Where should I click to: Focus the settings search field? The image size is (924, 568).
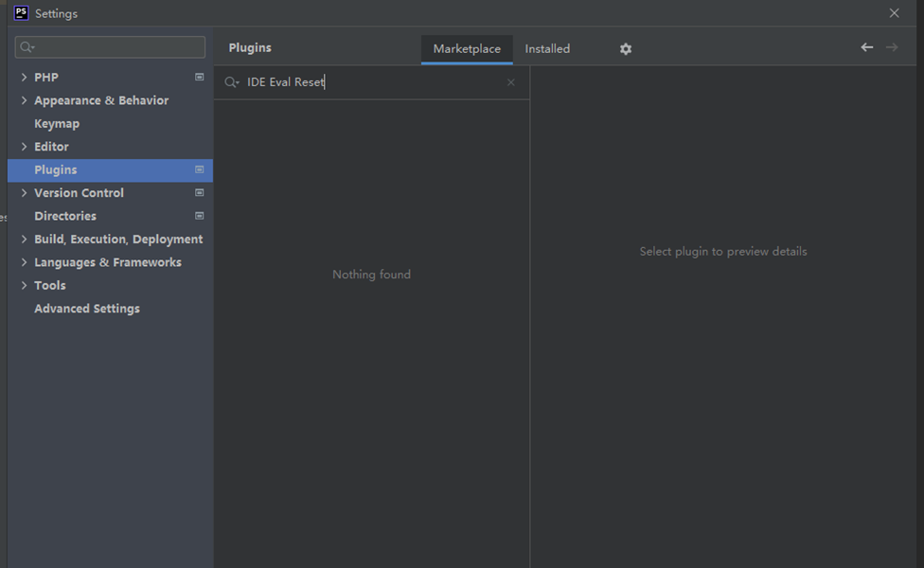pyautogui.click(x=110, y=47)
